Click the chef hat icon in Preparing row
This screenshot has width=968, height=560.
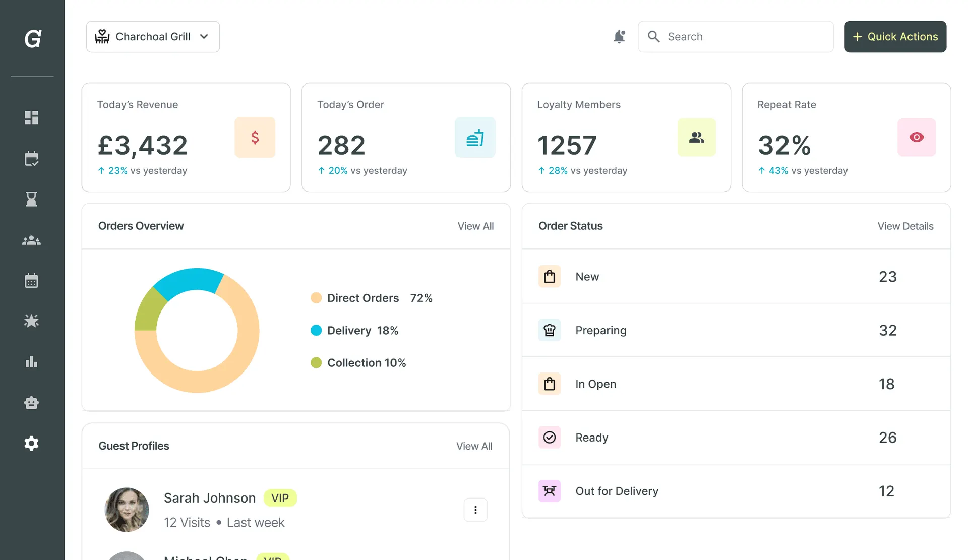[x=550, y=330]
